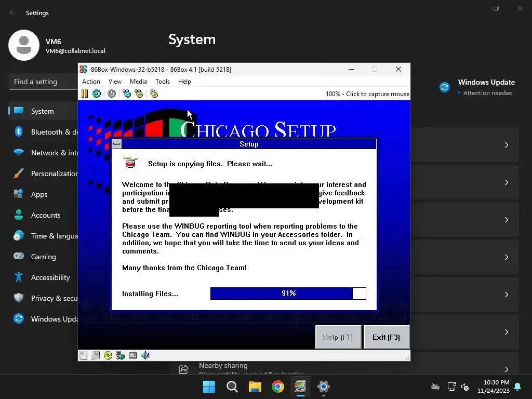Open System in the Settings sidebar
The image size is (532, 399).
point(43,111)
